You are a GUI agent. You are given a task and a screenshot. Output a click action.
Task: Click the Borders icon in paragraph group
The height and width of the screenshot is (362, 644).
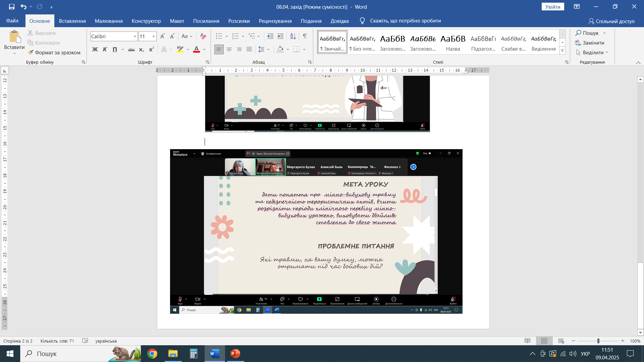(x=296, y=49)
